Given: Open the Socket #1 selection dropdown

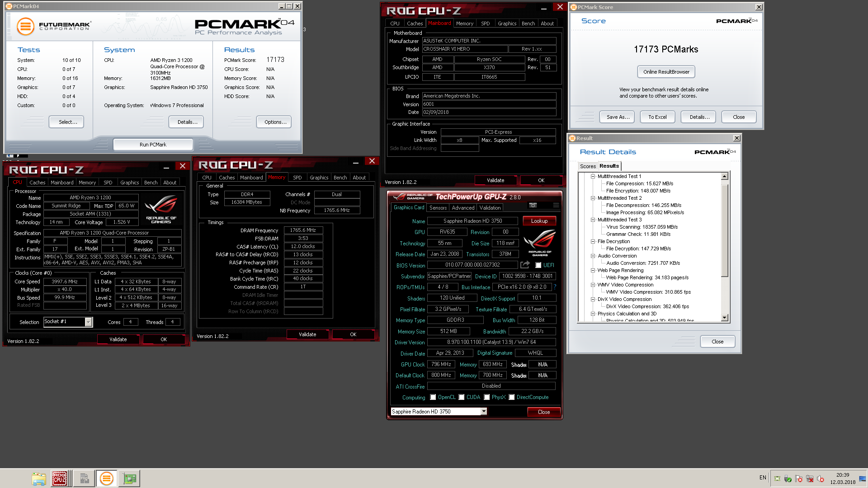Looking at the screenshot, I should (x=89, y=322).
